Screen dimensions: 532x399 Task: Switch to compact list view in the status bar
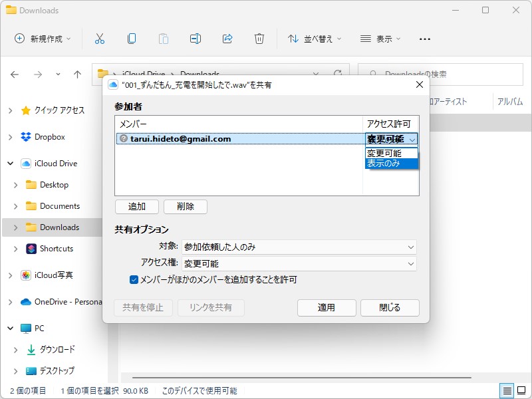pos(505,390)
